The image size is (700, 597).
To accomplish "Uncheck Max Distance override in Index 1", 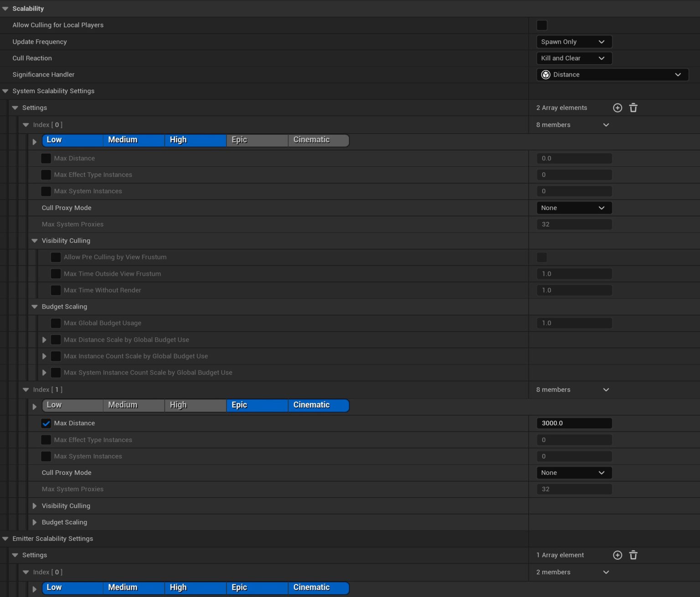I will click(x=46, y=423).
